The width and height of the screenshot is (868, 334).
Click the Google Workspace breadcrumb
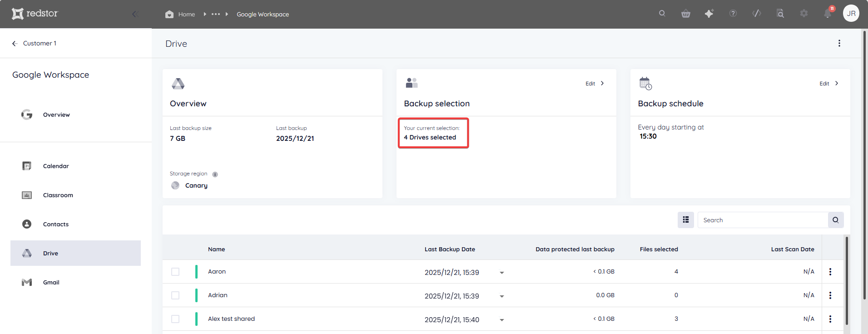click(263, 14)
